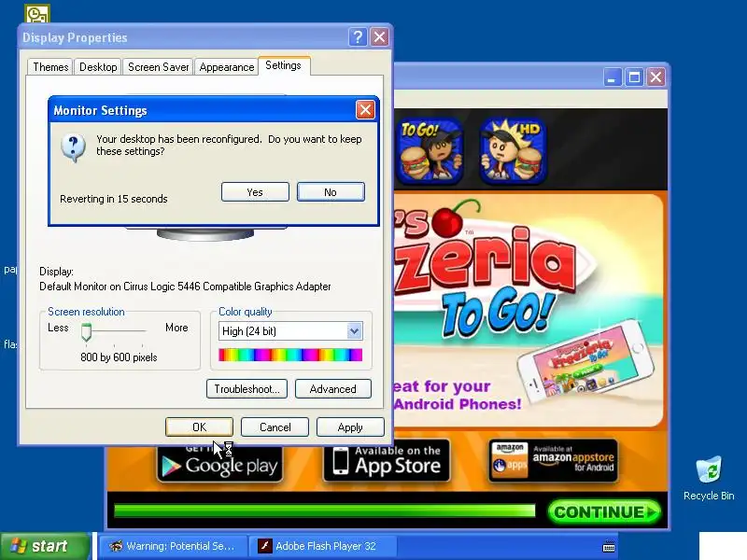This screenshot has height=560, width=747.
Task: Click the Google Play badge
Action: coord(219,464)
